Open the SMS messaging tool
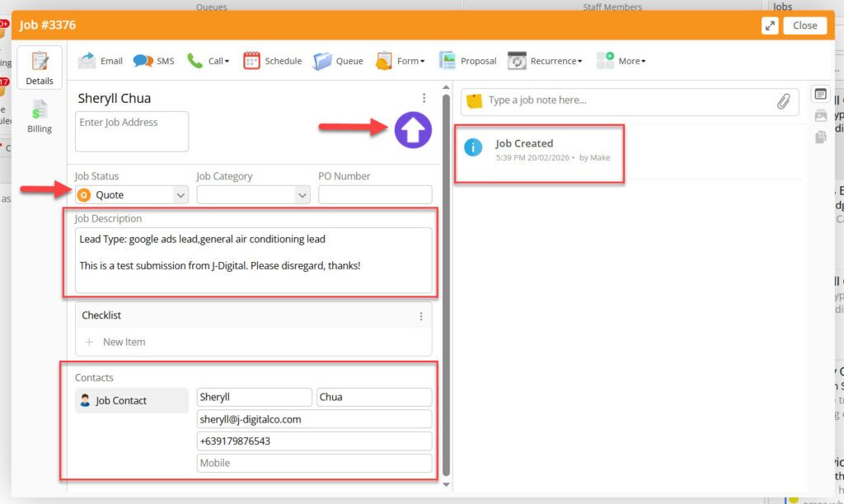This screenshot has width=844, height=504. coord(143,61)
